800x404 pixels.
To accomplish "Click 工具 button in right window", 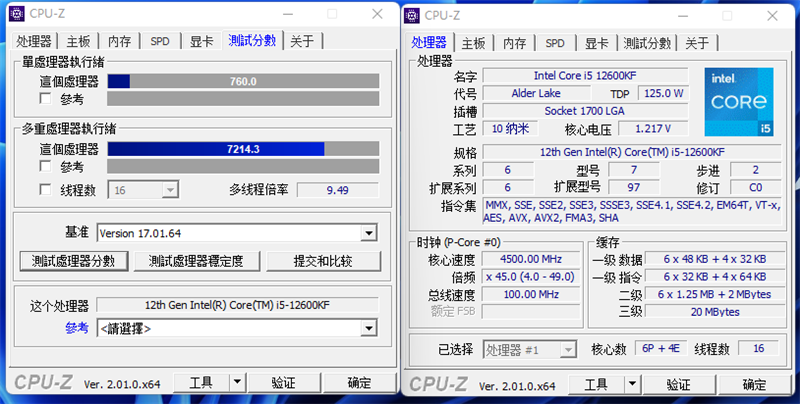I will [596, 384].
